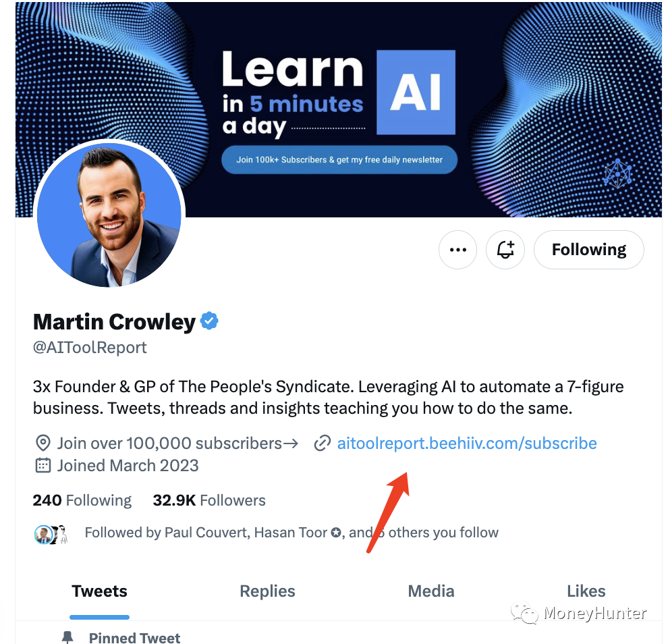Screen dimensions: 668x644
Task: Open the aitoolreport.beehiiv.com/subscribe link
Action: 467,444
